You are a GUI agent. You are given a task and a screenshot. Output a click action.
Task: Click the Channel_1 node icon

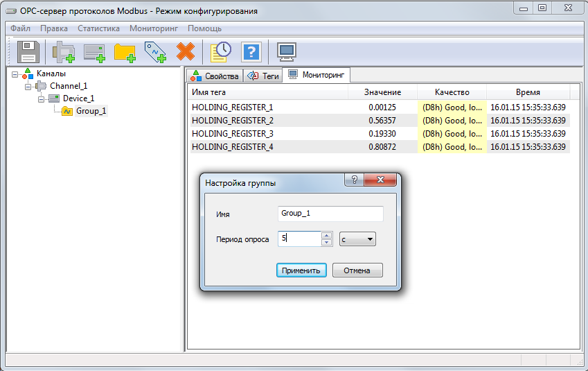40,86
